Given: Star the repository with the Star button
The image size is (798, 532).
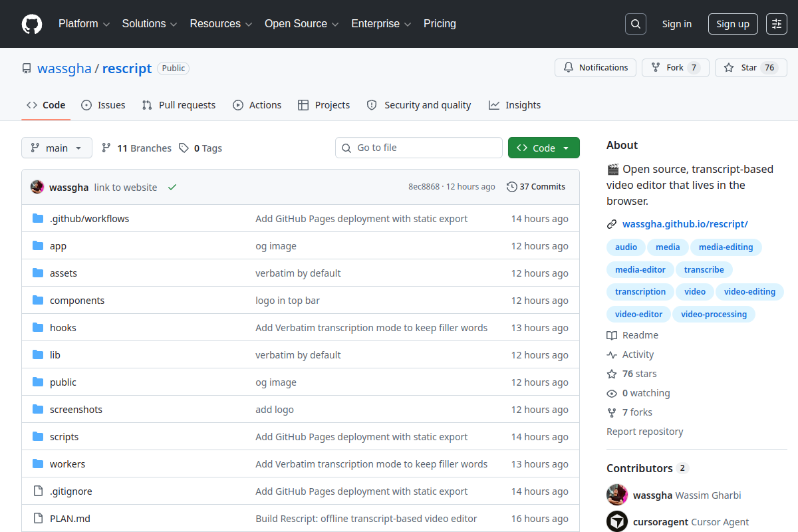Looking at the screenshot, I should (x=751, y=68).
